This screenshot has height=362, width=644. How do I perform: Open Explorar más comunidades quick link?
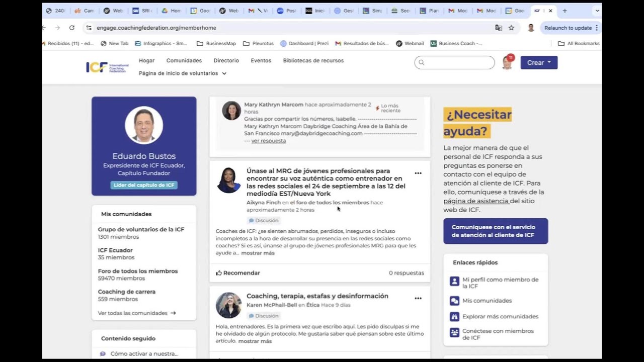coord(494,316)
